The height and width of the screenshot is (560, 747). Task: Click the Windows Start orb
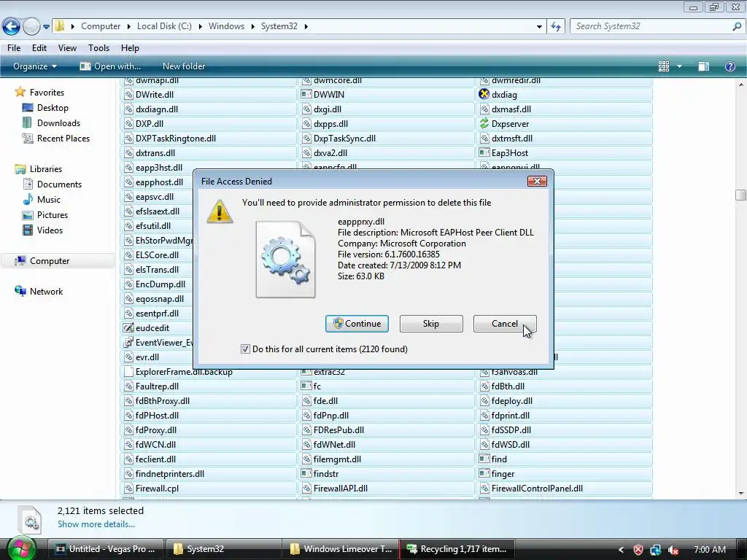click(x=21, y=548)
